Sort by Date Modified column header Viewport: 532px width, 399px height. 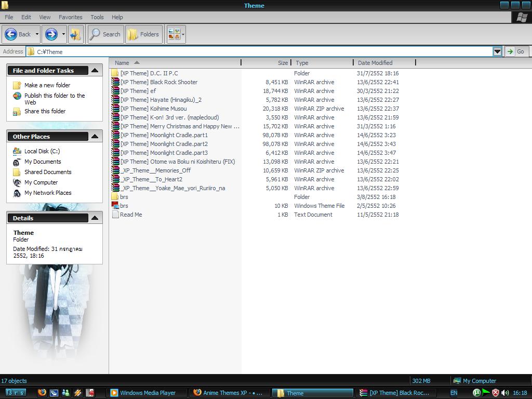coord(384,63)
